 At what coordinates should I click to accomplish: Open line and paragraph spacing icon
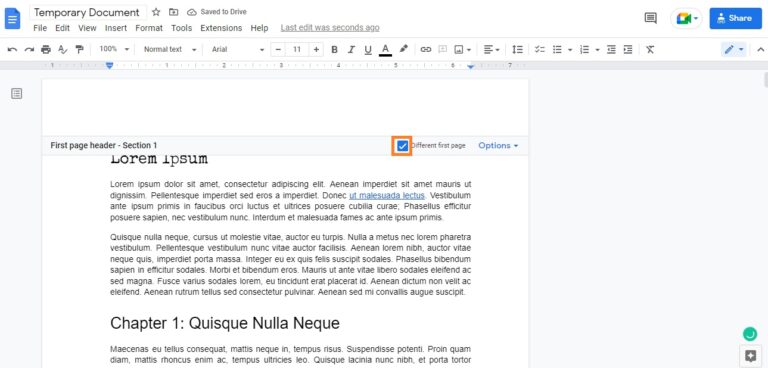(x=517, y=49)
